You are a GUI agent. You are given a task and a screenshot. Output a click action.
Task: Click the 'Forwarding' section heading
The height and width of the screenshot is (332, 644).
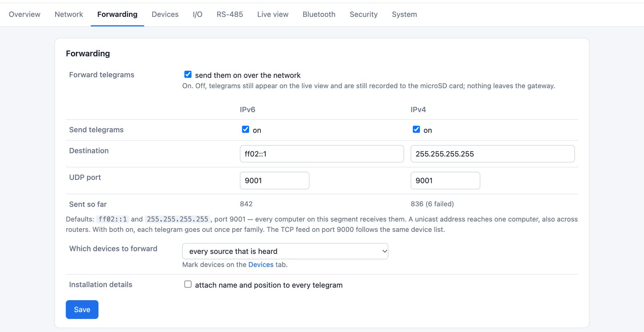coord(88,54)
